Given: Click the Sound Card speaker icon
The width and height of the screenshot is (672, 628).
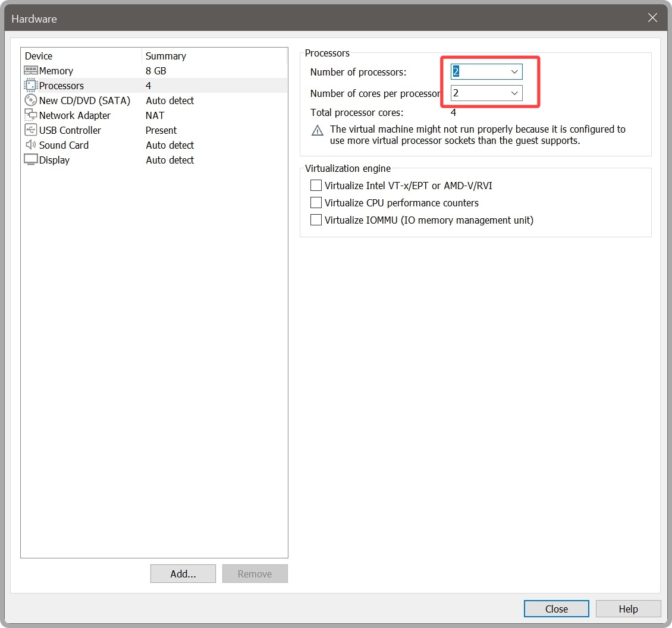Looking at the screenshot, I should (x=31, y=145).
